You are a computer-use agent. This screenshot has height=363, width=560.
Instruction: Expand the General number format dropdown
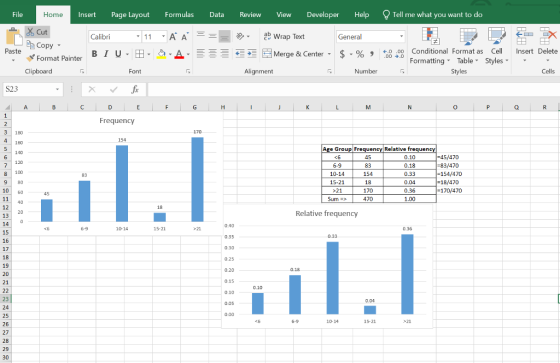coord(401,36)
